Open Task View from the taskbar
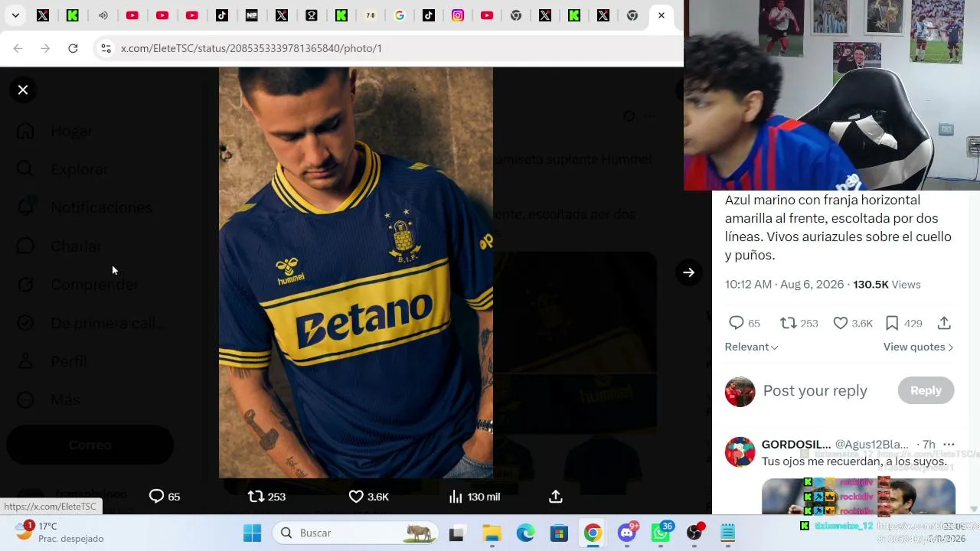 click(x=457, y=533)
